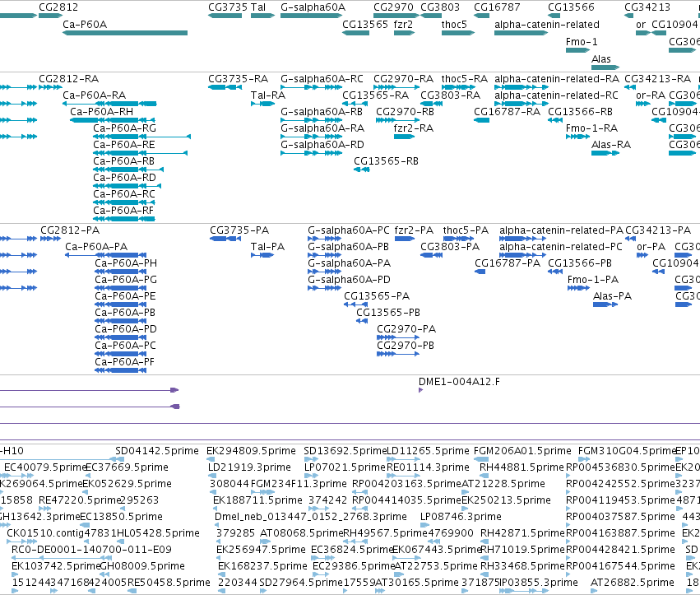Click EST EK168237.5prime
The height and width of the screenshot is (595, 700).
tap(262, 566)
